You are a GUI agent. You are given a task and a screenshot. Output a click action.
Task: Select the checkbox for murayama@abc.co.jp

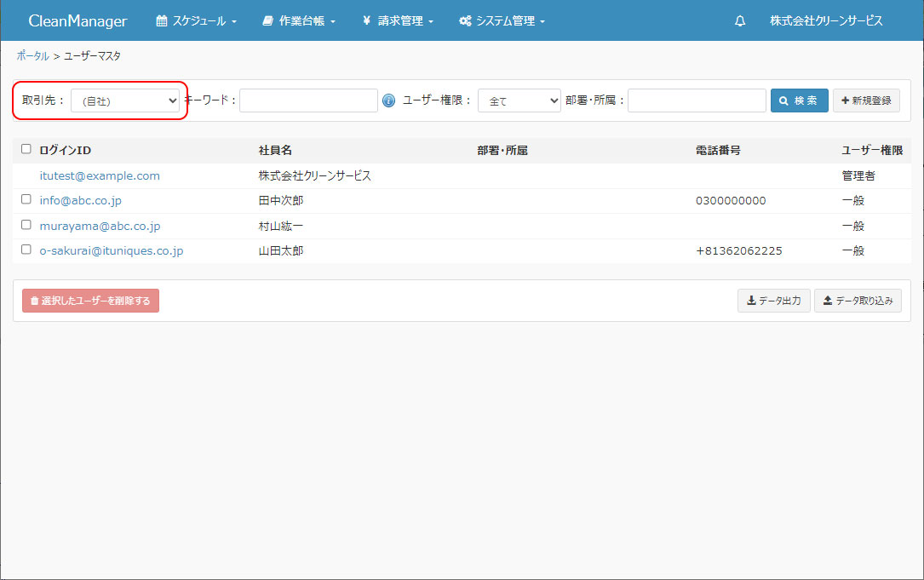tap(26, 225)
